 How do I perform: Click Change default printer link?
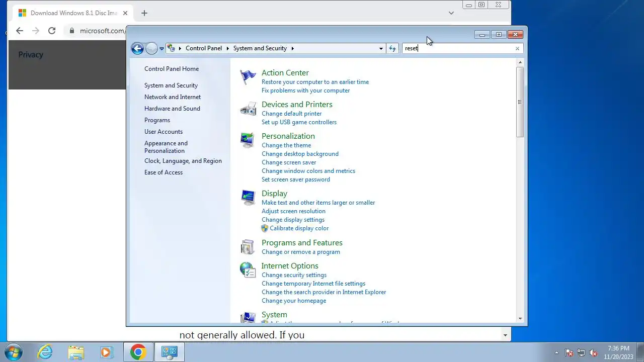click(291, 114)
